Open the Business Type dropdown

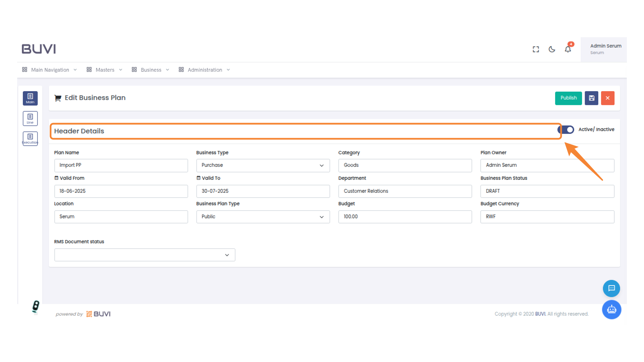[321, 165]
